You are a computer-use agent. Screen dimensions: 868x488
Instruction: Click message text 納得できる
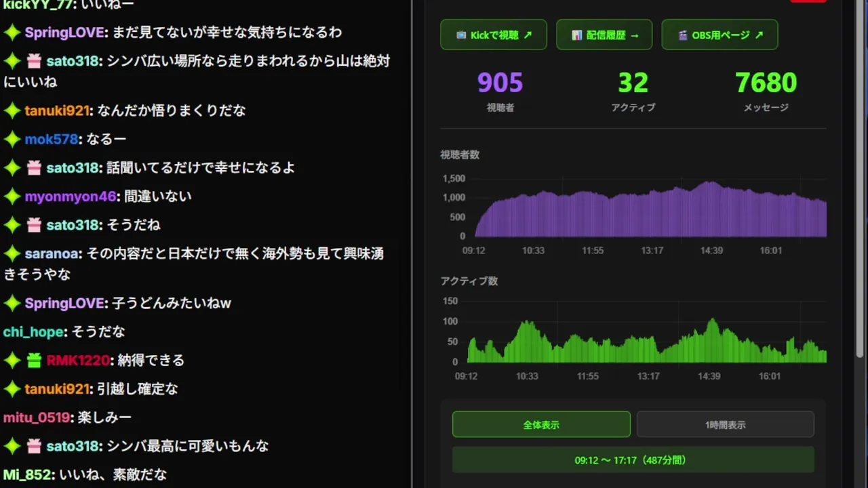(x=151, y=361)
